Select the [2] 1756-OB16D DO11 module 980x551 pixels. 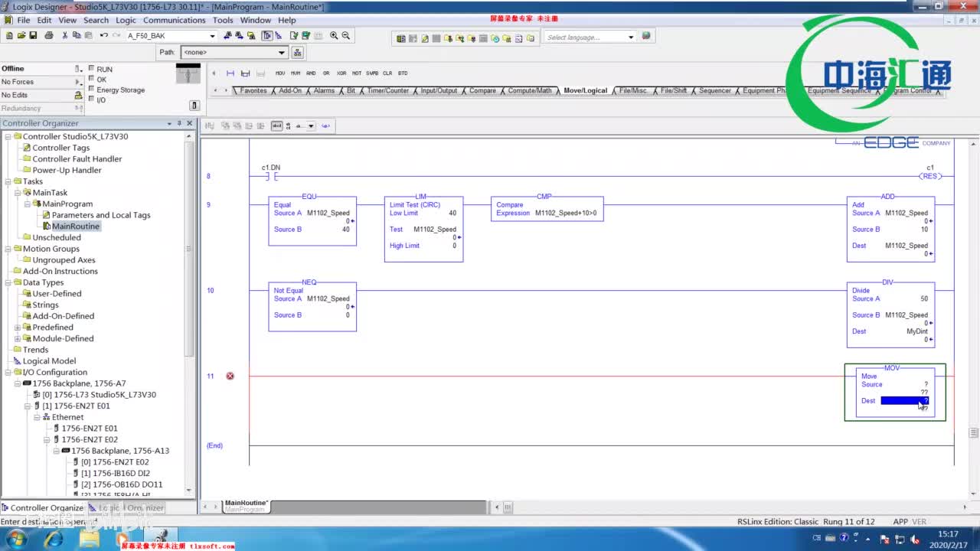(x=122, y=484)
